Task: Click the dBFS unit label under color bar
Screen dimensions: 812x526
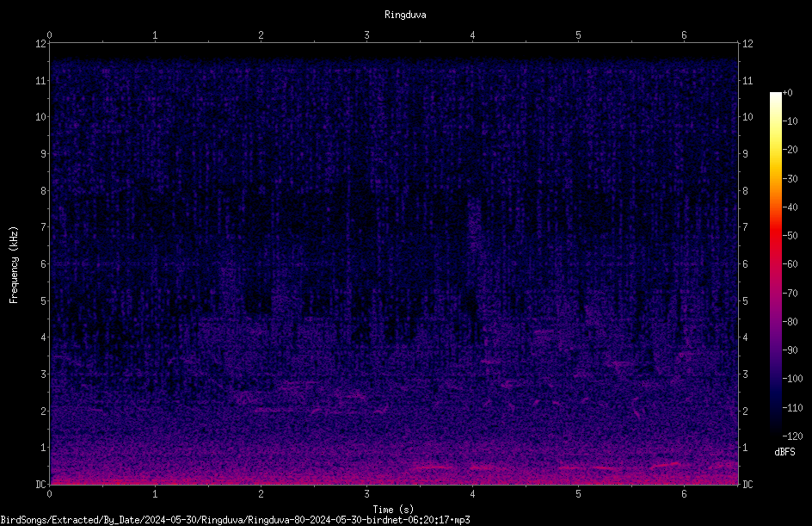Action: pyautogui.click(x=784, y=452)
